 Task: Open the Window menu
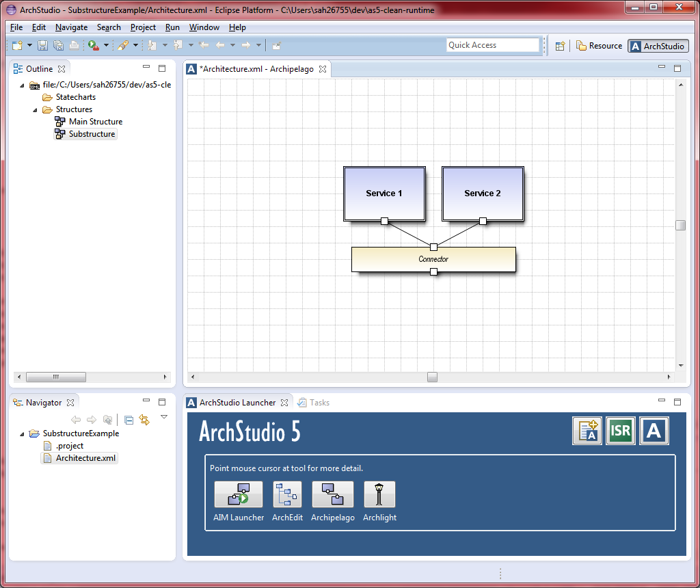tap(204, 27)
